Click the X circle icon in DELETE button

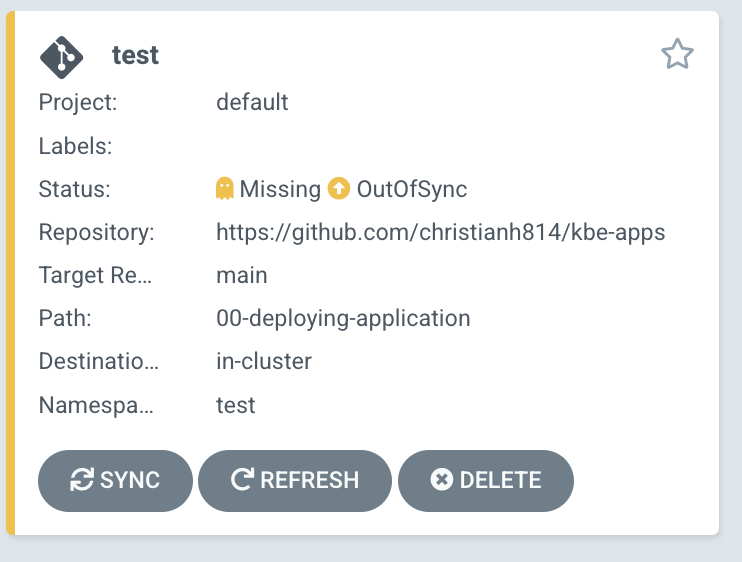click(442, 480)
